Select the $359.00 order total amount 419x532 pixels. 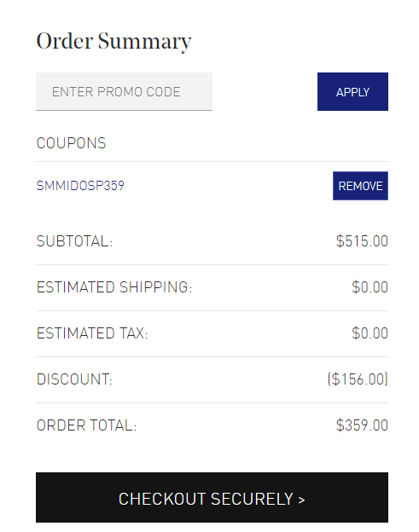(x=362, y=425)
